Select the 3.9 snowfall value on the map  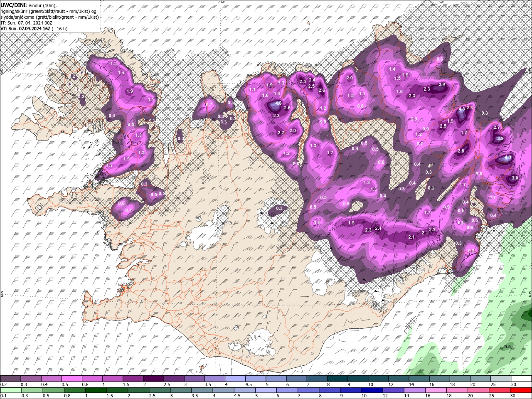pyautogui.click(x=500, y=139)
